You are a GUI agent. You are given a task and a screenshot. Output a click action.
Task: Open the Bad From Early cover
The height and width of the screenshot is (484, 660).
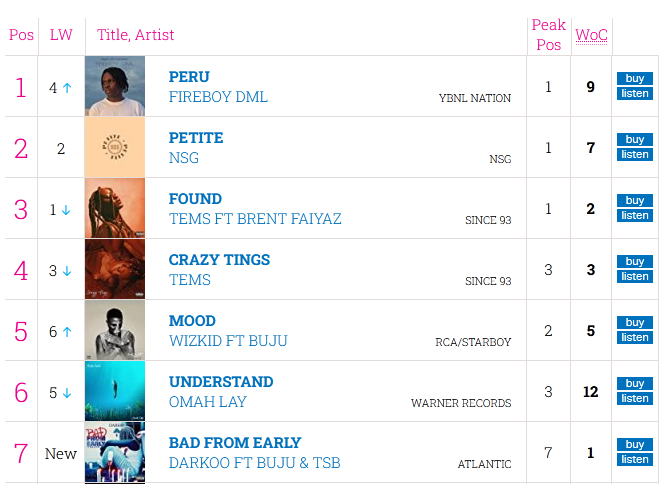click(x=115, y=453)
